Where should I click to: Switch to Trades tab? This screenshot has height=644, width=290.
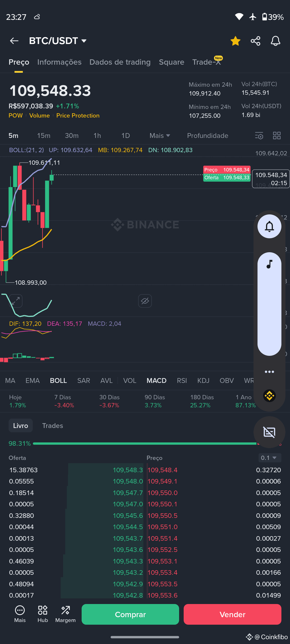(53, 426)
